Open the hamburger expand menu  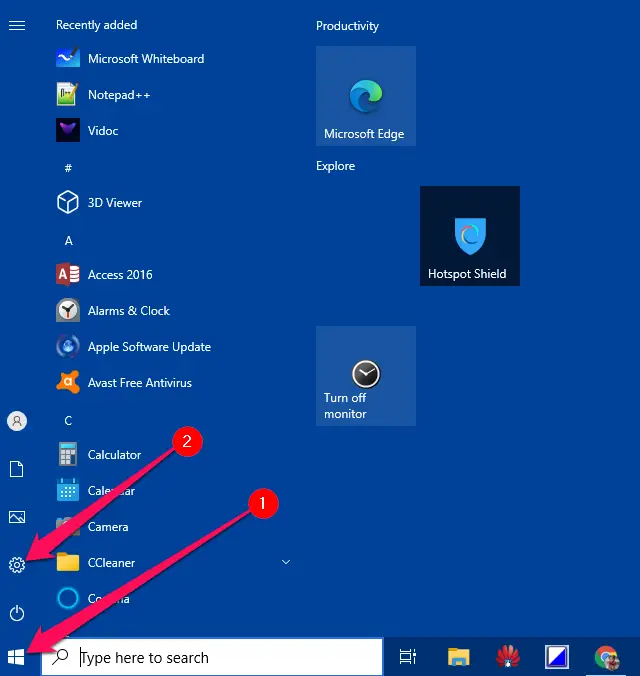[17, 26]
